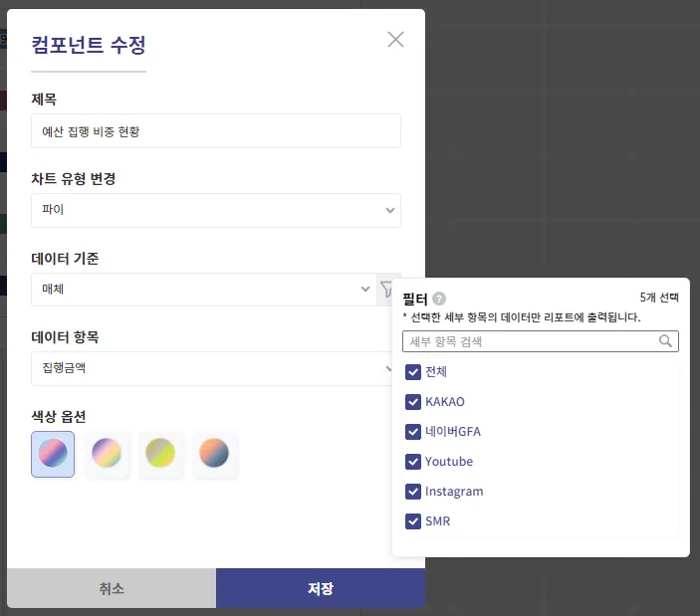Open the 데이터 기준 매체 dropdown

point(204,289)
